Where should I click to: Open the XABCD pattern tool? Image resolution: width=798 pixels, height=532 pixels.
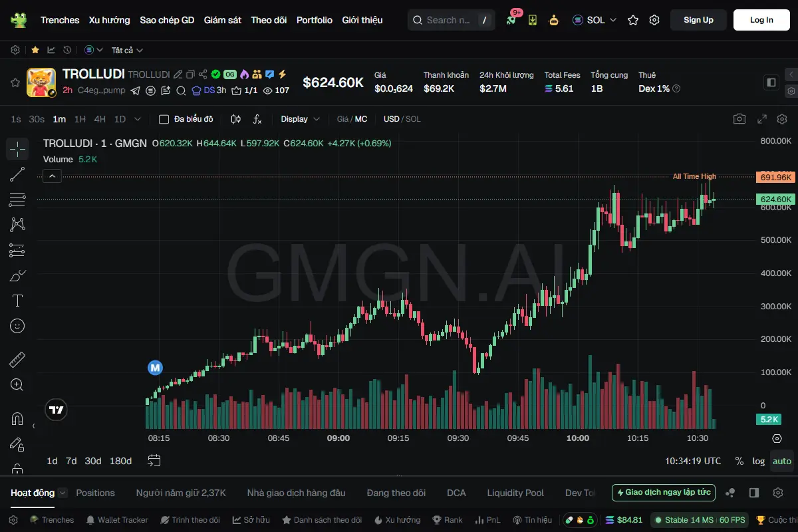(x=17, y=225)
